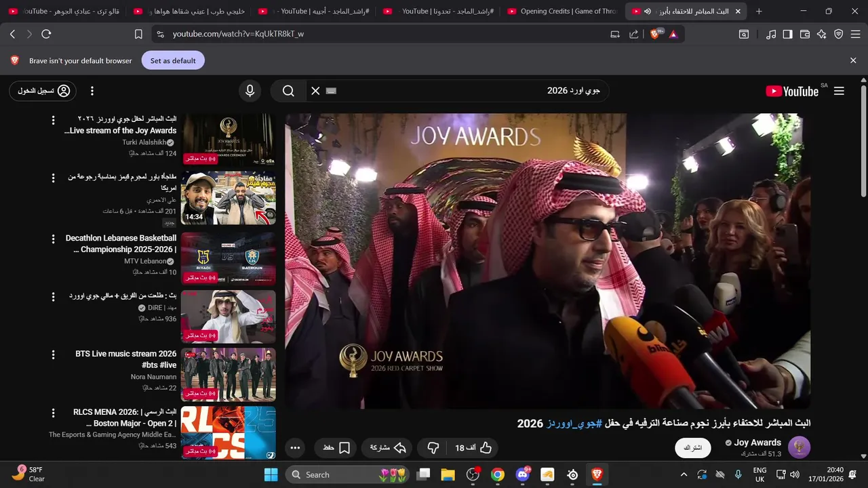The height and width of the screenshot is (488, 868).
Task: Open options menu for the 14:34 video
Action: [53, 178]
